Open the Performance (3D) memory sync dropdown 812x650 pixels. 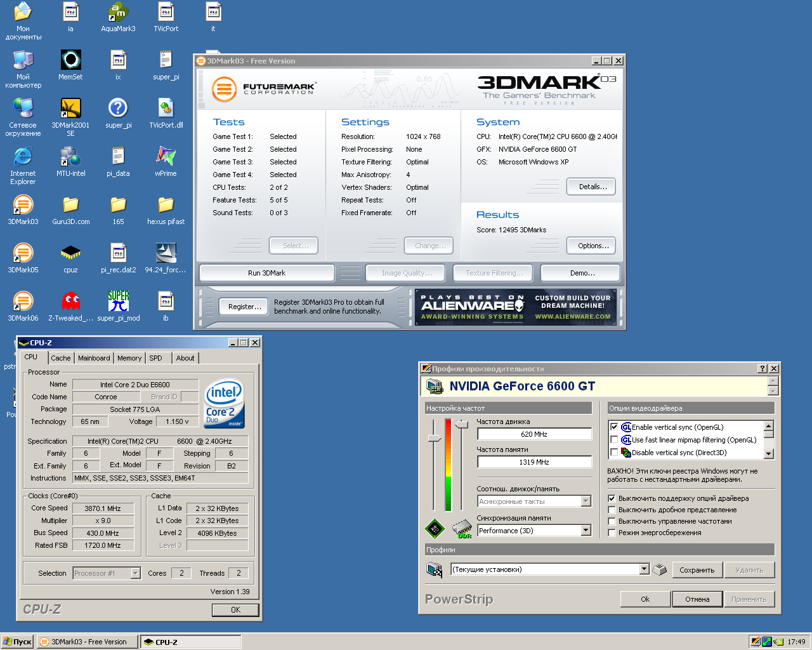(x=586, y=531)
